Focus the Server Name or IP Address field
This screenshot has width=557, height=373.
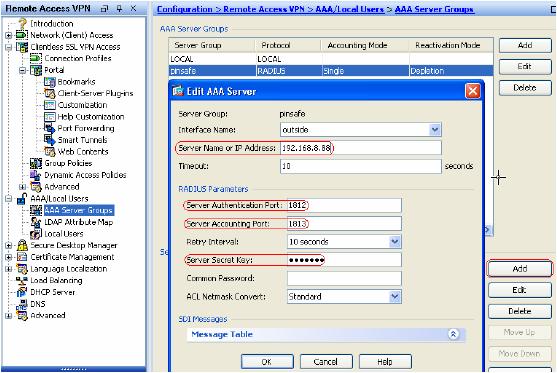click(x=361, y=148)
